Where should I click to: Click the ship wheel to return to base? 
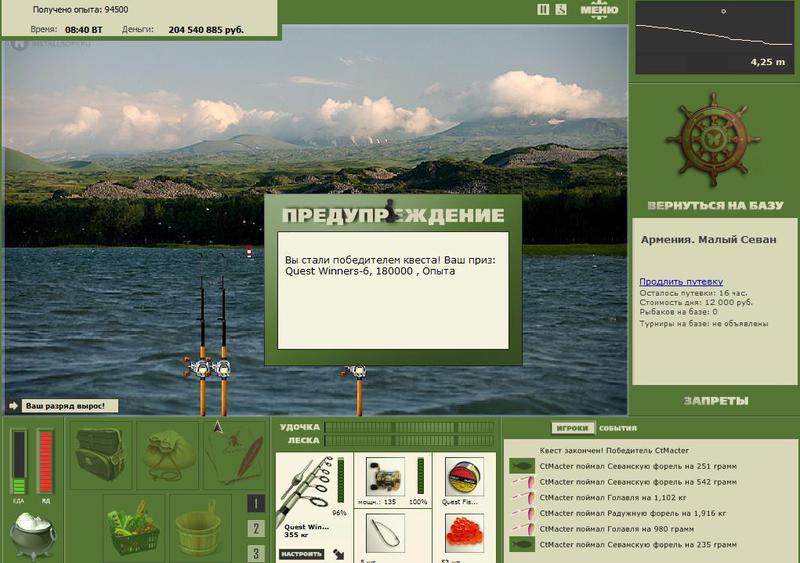(713, 139)
